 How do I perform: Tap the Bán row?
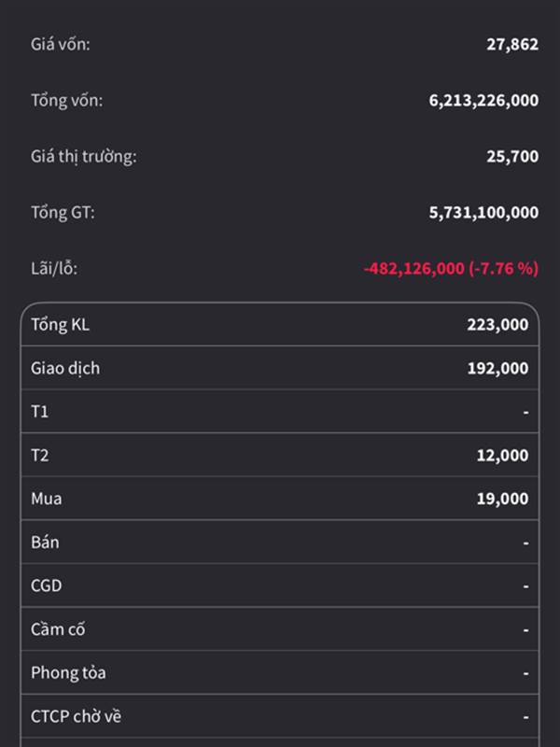[x=280, y=542]
